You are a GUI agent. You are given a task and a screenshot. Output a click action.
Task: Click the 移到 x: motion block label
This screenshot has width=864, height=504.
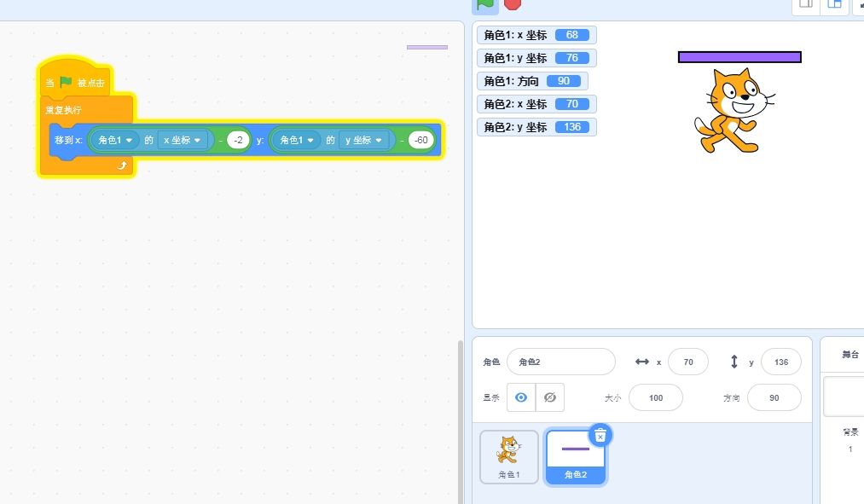68,140
